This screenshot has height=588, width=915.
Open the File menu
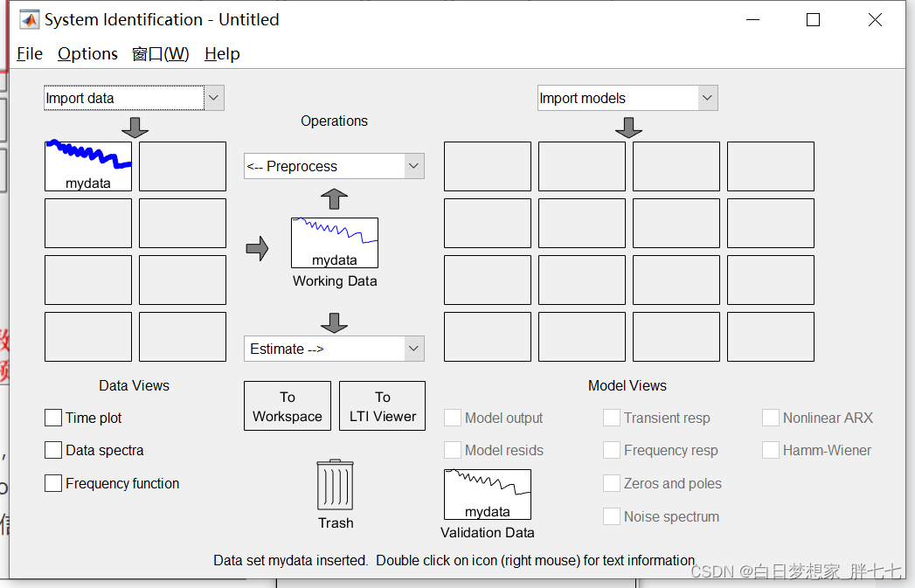pyautogui.click(x=29, y=53)
